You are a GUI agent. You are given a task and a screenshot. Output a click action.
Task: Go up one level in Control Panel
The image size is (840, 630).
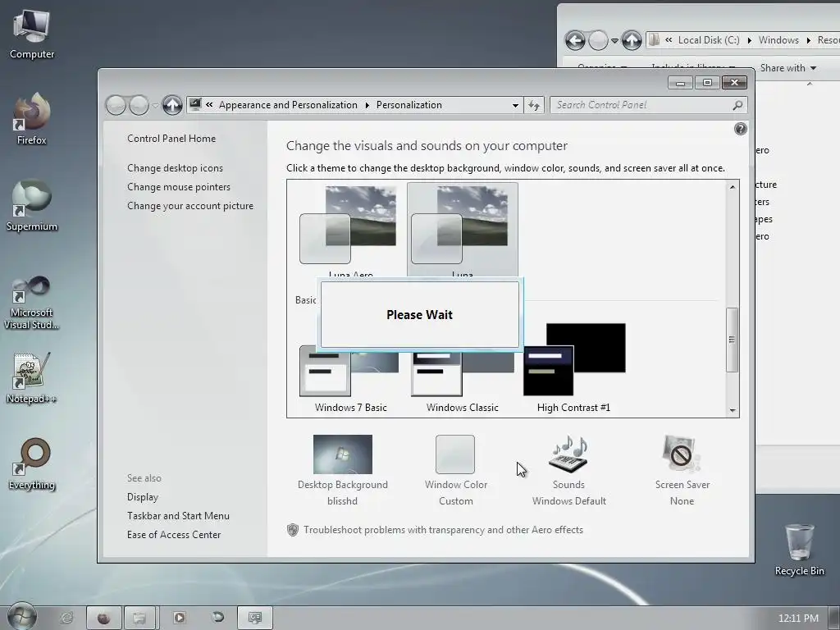click(x=172, y=105)
